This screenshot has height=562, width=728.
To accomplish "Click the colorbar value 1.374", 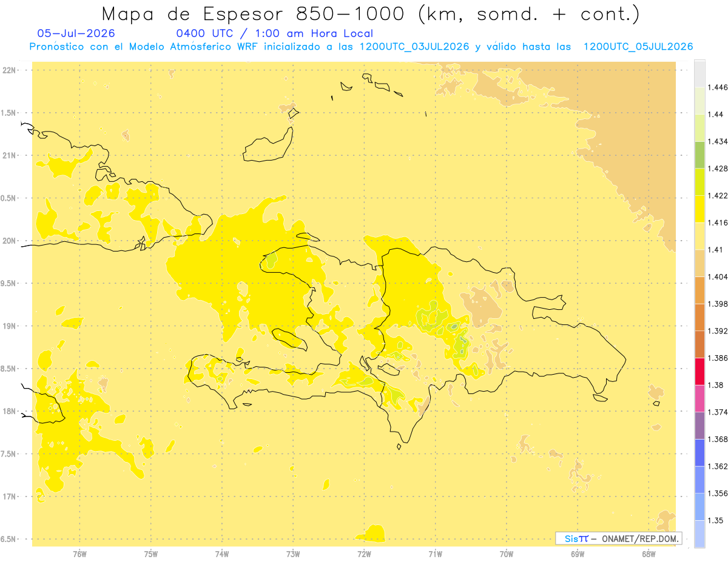I will point(717,412).
